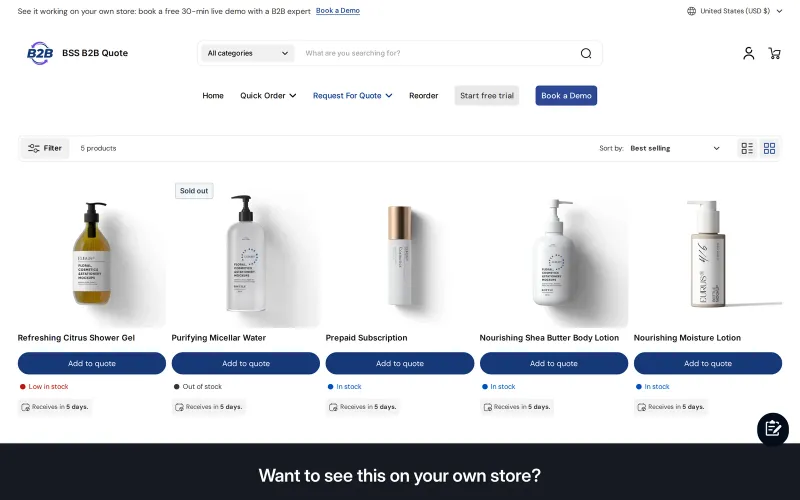The image size is (800, 500).
Task: Click the 5 products count text
Action: coord(98,148)
